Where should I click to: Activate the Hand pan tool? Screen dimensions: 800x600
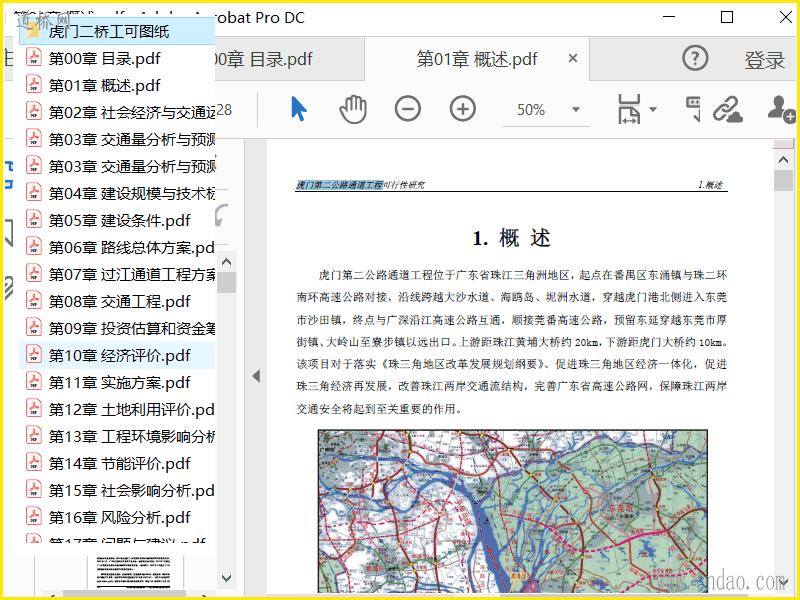(352, 109)
